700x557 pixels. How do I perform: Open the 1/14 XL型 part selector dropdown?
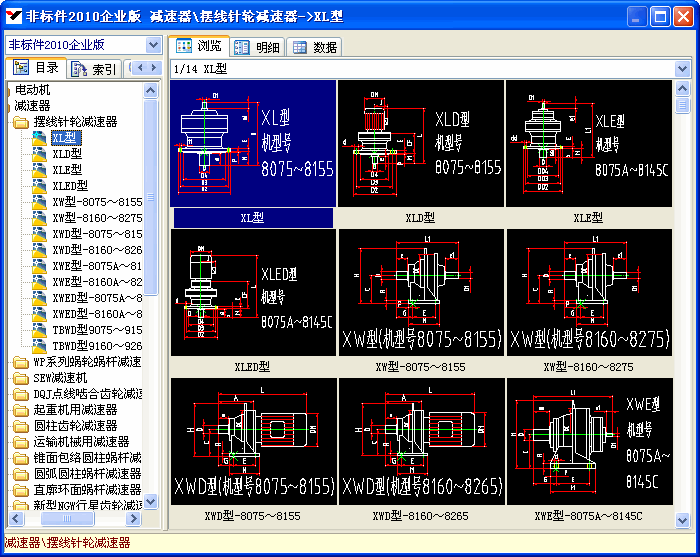coord(683,70)
